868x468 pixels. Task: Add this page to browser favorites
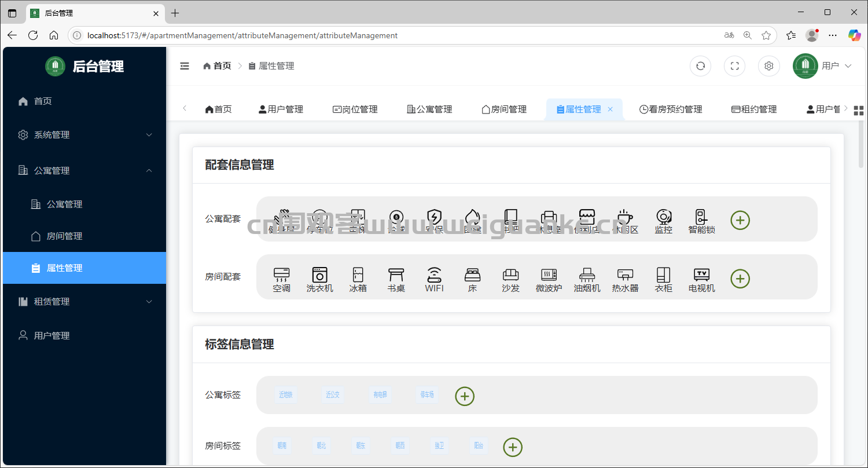coord(766,35)
